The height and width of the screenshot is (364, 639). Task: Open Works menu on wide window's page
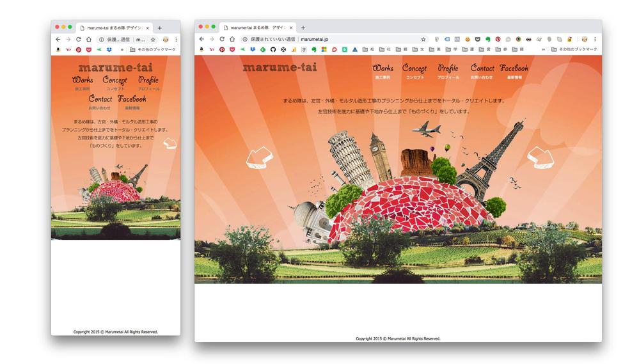coord(383,71)
